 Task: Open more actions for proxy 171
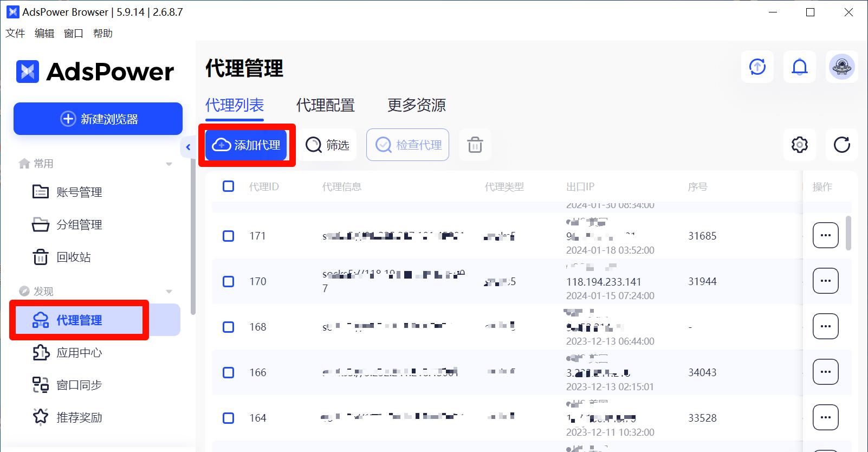point(825,235)
